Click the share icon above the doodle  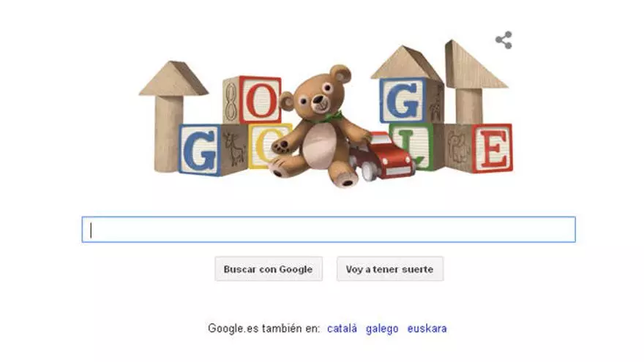coord(503,40)
